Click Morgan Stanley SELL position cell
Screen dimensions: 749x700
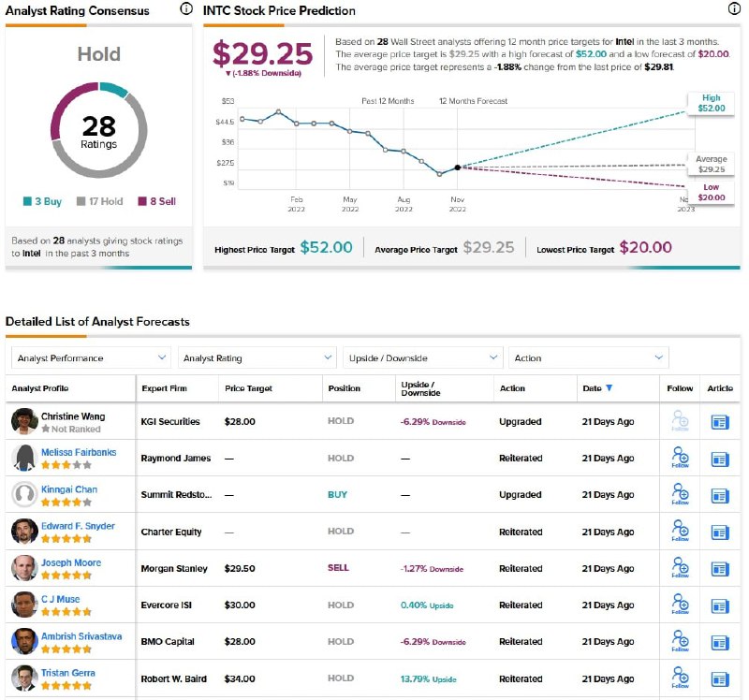coord(338,568)
